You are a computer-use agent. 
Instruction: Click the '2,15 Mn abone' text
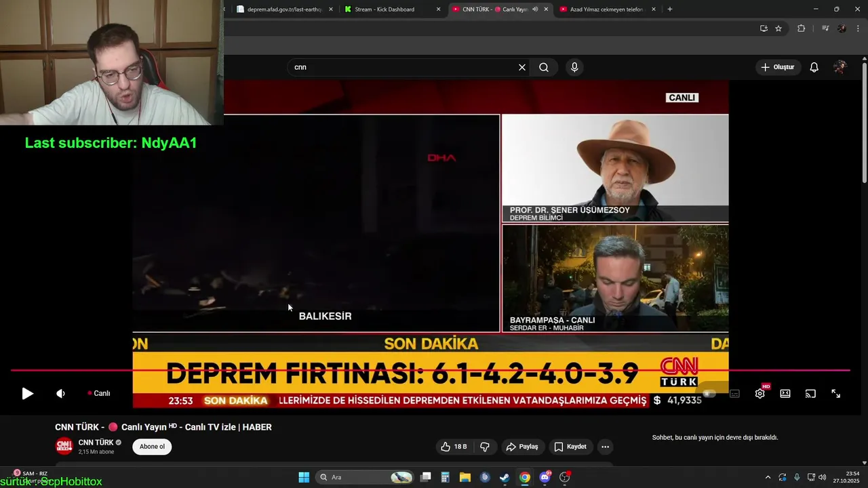(96, 452)
